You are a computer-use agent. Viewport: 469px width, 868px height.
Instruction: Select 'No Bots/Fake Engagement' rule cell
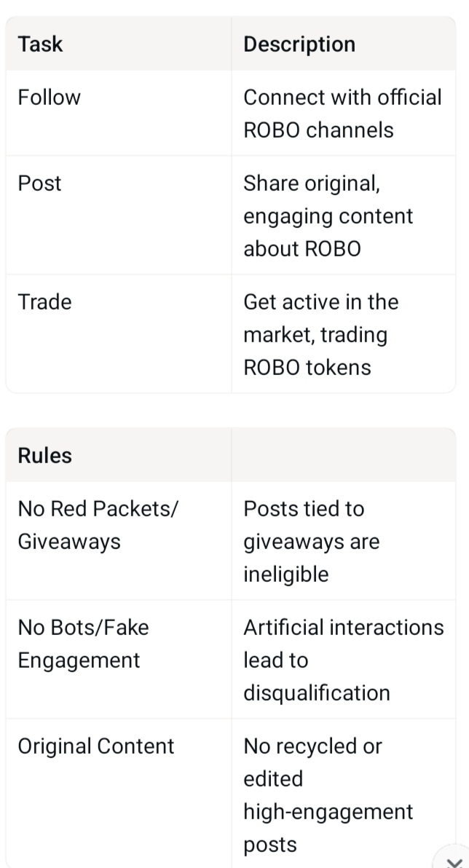click(x=82, y=644)
